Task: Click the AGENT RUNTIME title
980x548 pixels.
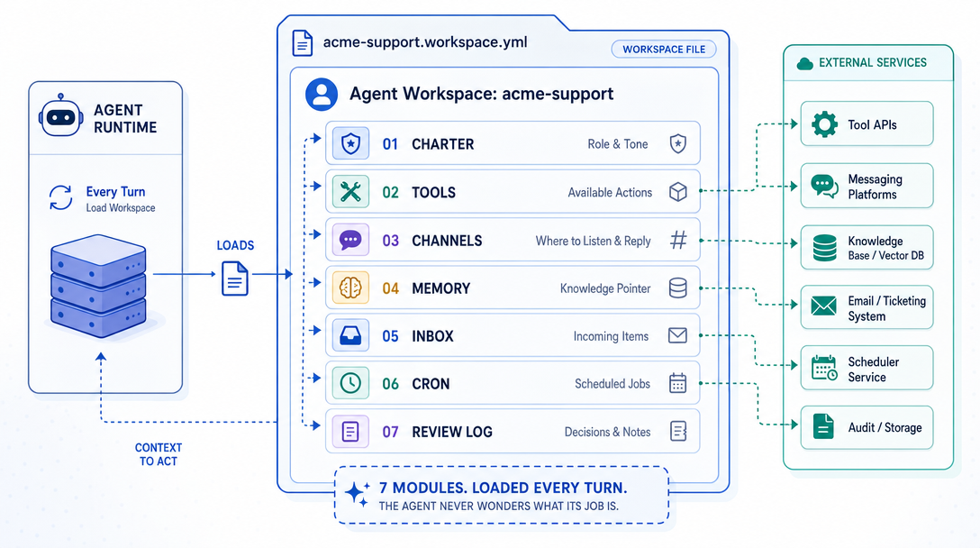Action: (125, 119)
